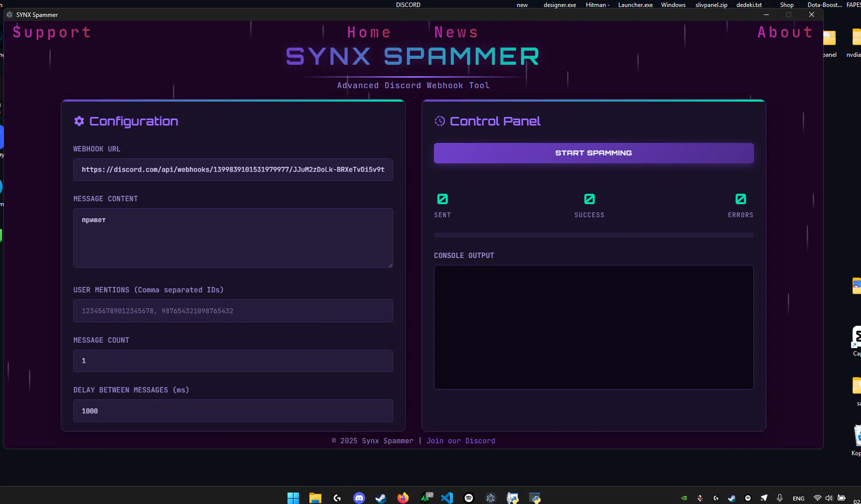Click the muted microphone tray icon
This screenshot has height=504, width=861.
700,498
